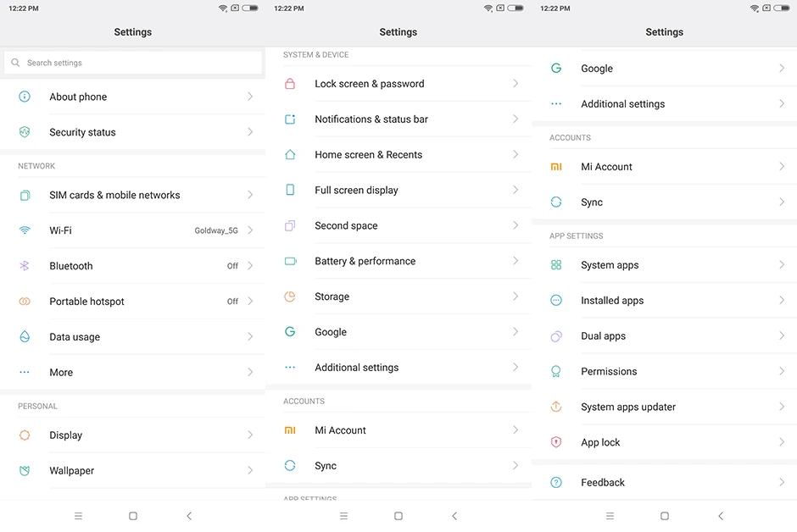Image resolution: width=797 pixels, height=532 pixels.
Task: Open the Wallpaper label
Action: (72, 470)
